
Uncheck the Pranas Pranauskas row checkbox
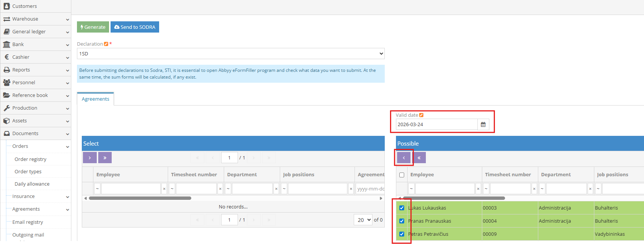[402, 221]
